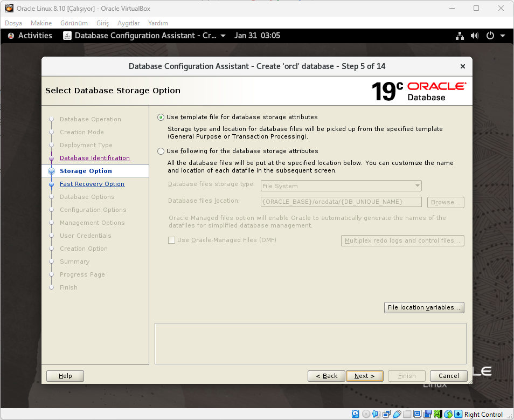The height and width of the screenshot is (420, 514).
Task: Click clock showing Jan 31 03:05
Action: click(258, 36)
